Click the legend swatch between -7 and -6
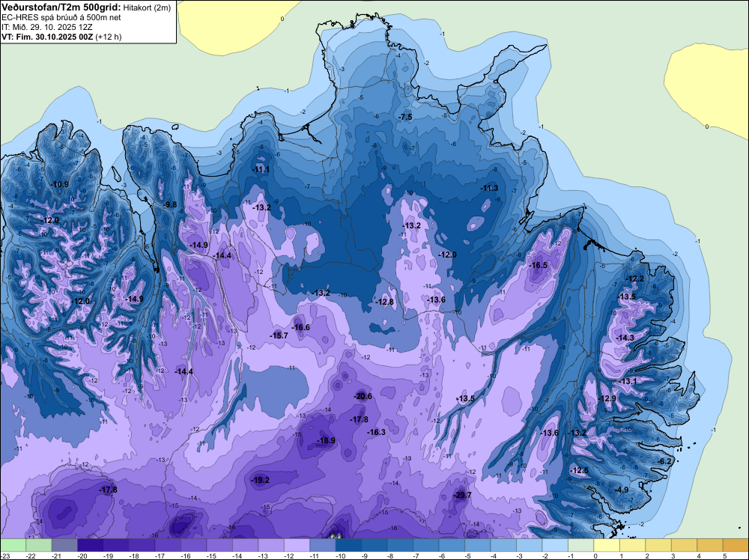The height and width of the screenshot is (560, 749). (425, 545)
